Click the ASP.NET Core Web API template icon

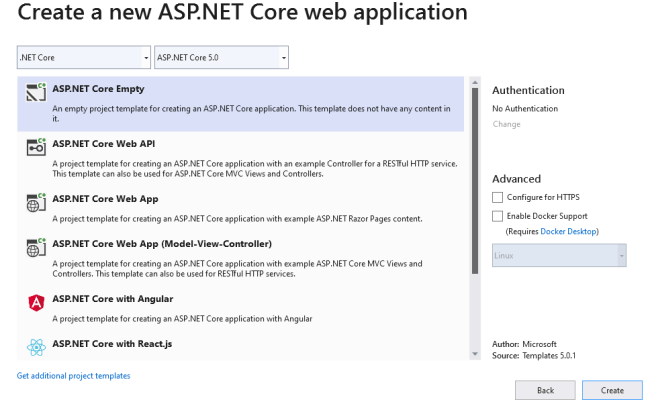[x=36, y=147]
